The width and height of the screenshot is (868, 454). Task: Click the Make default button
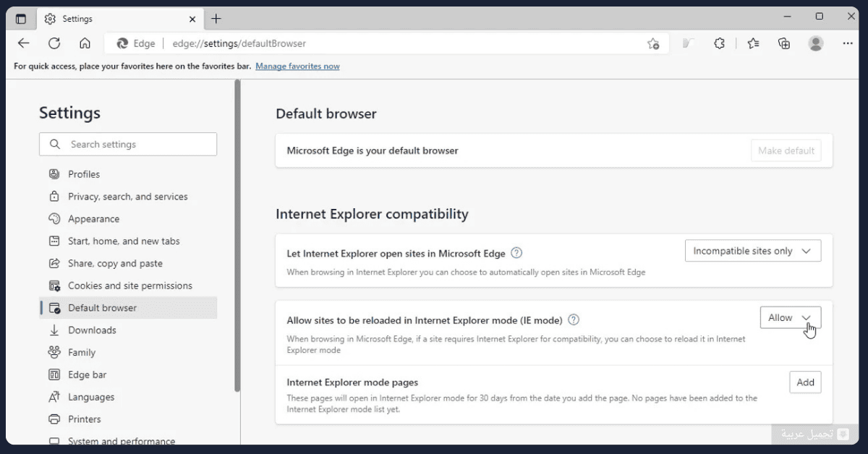tap(786, 151)
